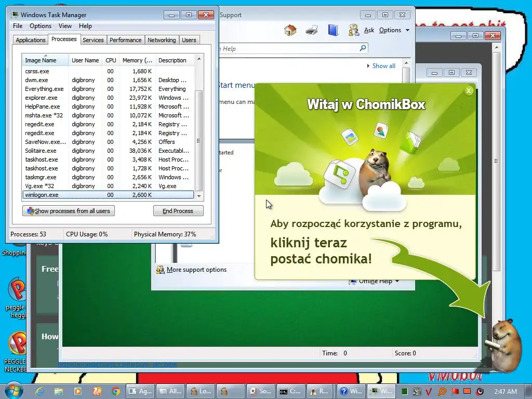
Task: Switch to the Users tab
Action: click(189, 40)
